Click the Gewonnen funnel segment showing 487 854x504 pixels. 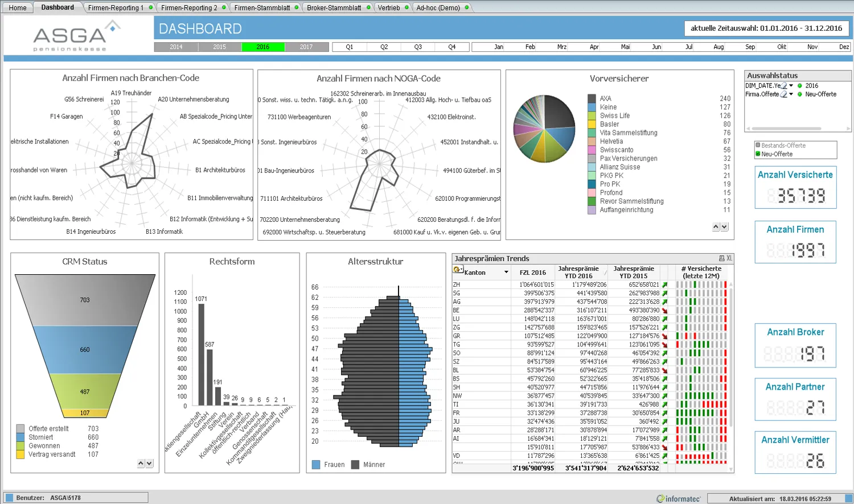pos(85,391)
